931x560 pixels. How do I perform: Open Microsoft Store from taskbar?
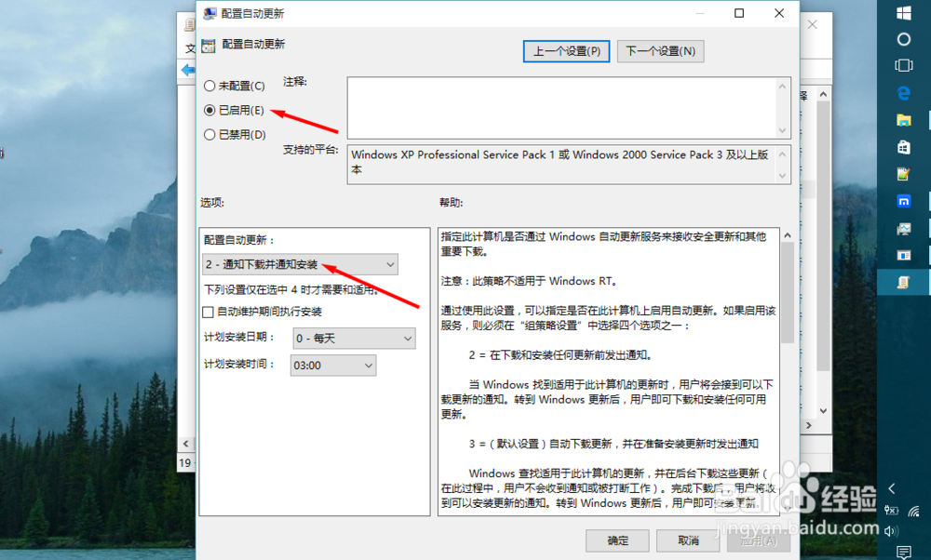click(x=904, y=147)
